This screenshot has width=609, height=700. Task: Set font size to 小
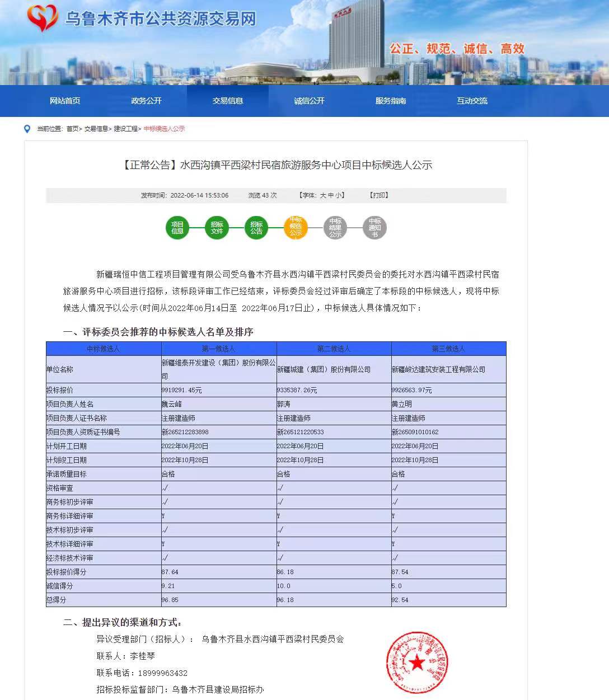pyautogui.click(x=339, y=195)
